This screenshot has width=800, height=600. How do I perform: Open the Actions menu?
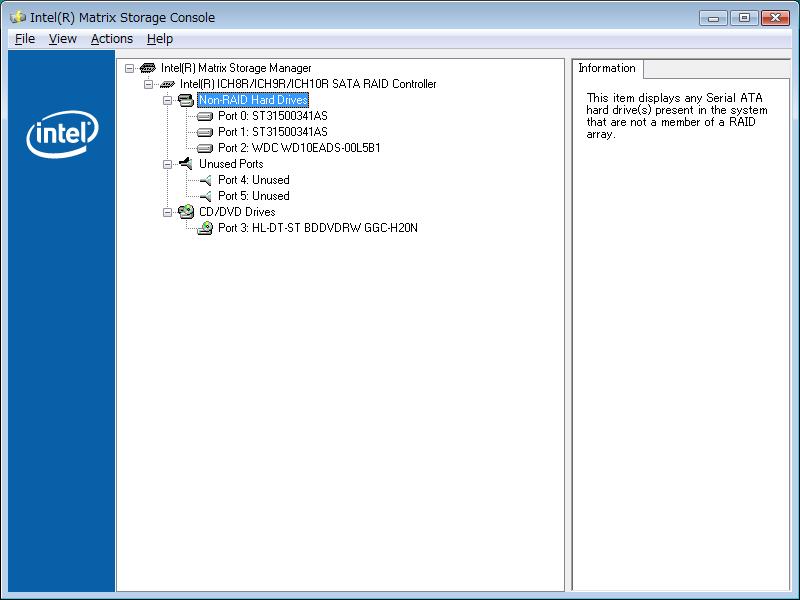[112, 39]
